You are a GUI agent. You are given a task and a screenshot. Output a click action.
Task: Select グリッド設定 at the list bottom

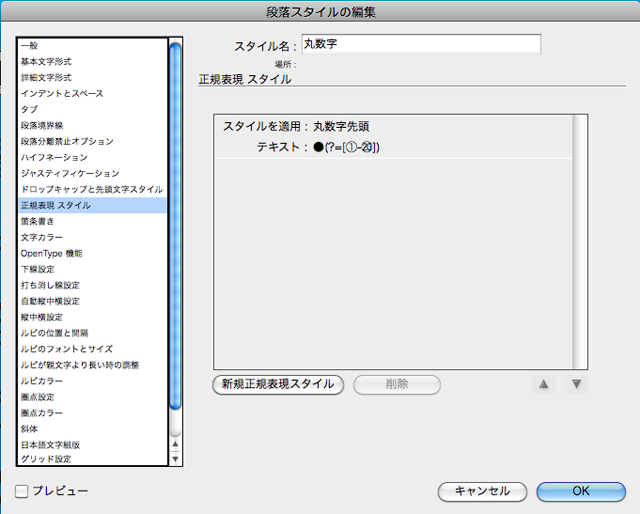coord(46,459)
